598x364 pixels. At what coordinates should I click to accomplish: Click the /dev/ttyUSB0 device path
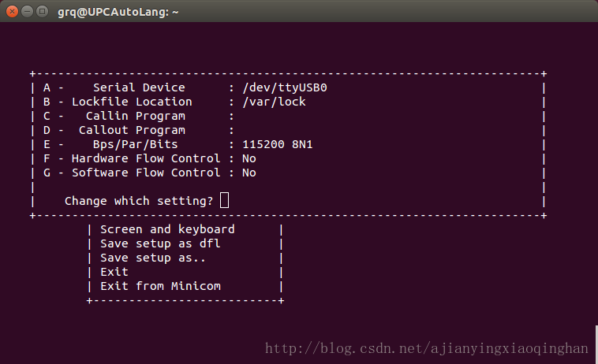coord(284,87)
